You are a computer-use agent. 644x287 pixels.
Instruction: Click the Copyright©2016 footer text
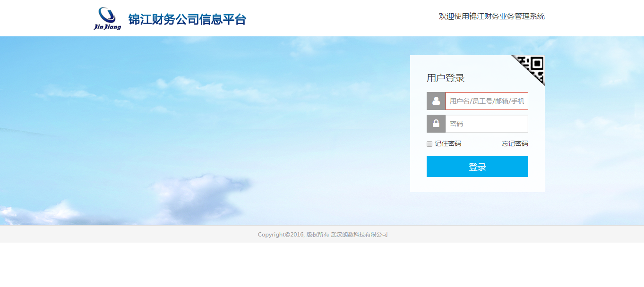pyautogui.click(x=281, y=235)
